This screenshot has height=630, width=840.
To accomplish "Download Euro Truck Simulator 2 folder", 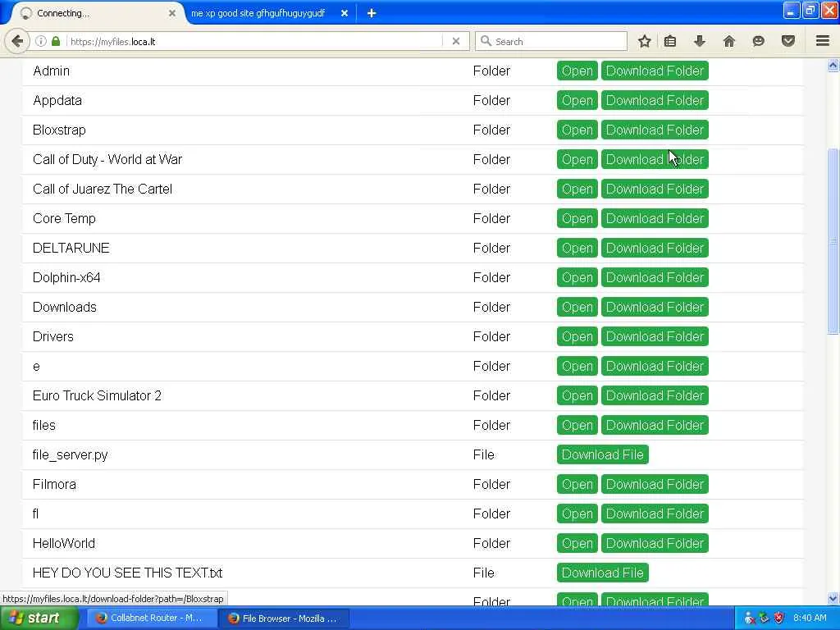I will click(x=655, y=395).
